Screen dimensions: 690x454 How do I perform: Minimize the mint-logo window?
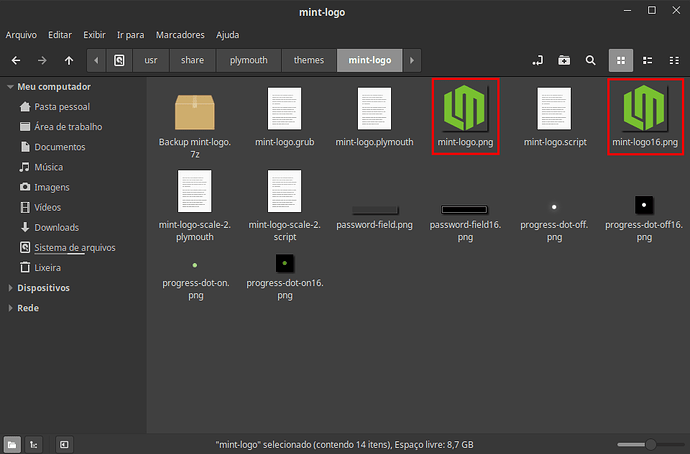tap(628, 11)
